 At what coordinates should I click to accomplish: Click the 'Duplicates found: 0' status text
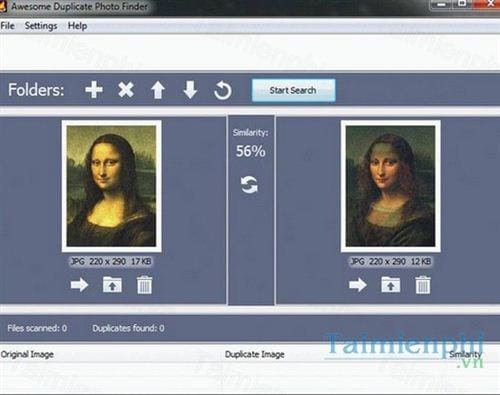click(128, 328)
